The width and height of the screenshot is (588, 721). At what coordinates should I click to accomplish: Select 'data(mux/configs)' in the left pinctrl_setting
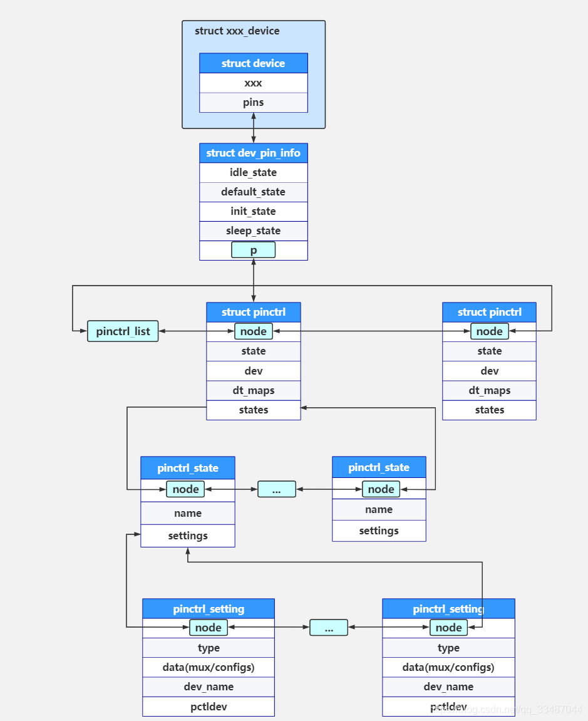pos(209,668)
